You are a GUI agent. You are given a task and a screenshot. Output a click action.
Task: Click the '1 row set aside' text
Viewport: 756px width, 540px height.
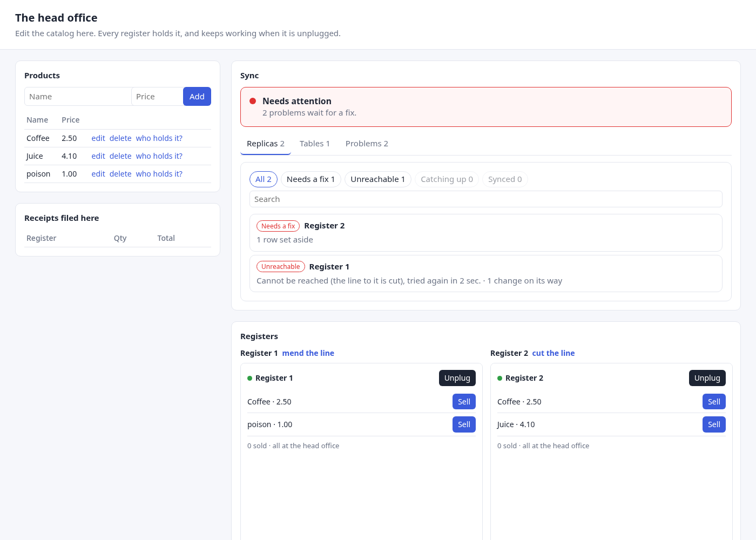point(285,240)
